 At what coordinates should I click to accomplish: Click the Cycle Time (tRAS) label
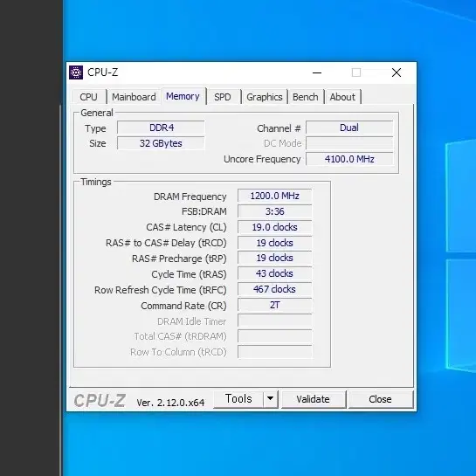(189, 274)
